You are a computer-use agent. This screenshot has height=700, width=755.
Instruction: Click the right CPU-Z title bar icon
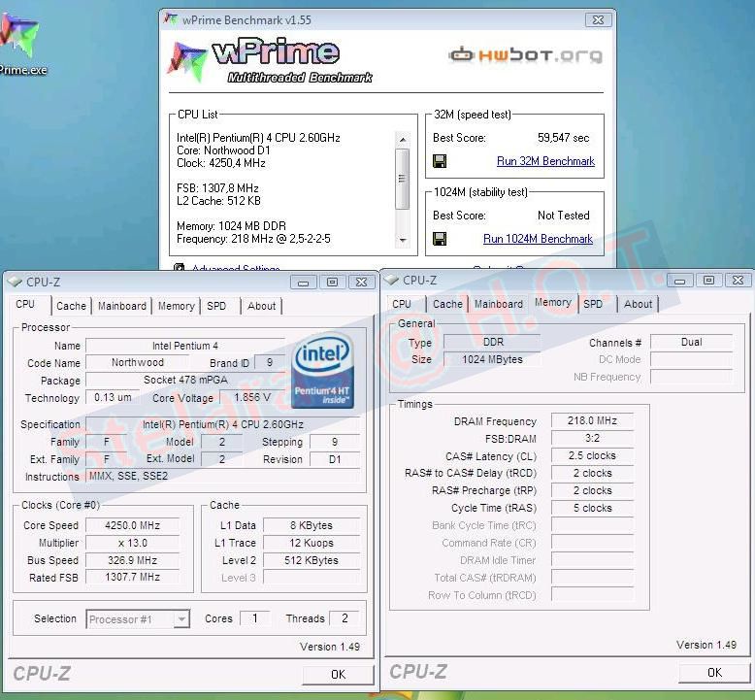pyautogui.click(x=391, y=280)
